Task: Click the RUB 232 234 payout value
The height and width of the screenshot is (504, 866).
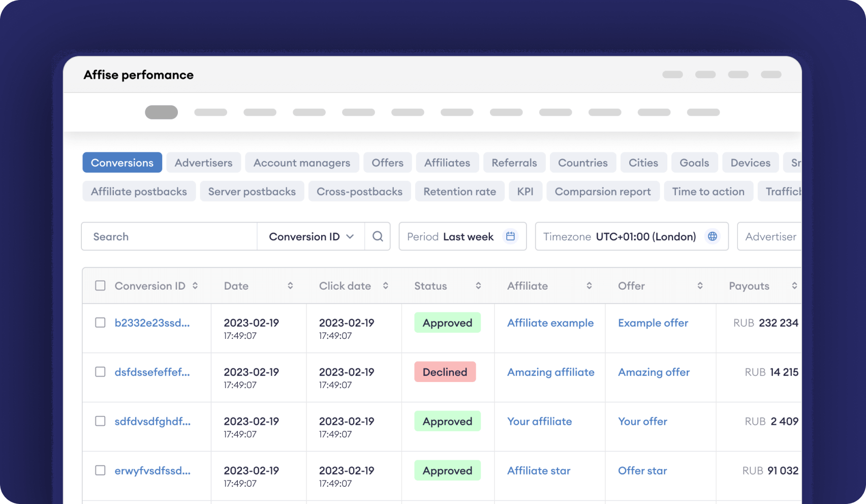Action: (765, 323)
